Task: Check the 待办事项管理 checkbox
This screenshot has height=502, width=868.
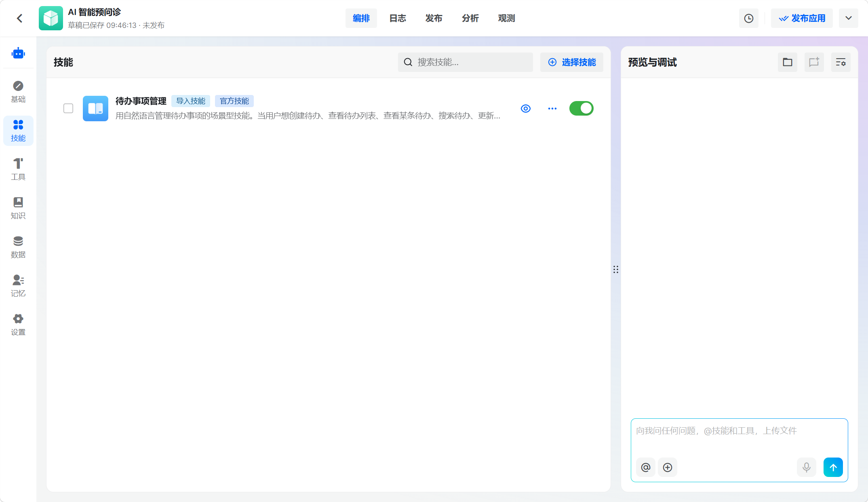Action: point(68,108)
